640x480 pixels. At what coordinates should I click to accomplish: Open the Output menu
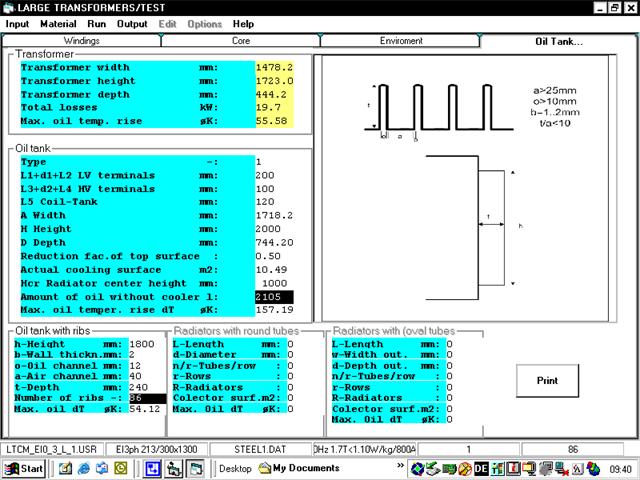pyautogui.click(x=132, y=24)
